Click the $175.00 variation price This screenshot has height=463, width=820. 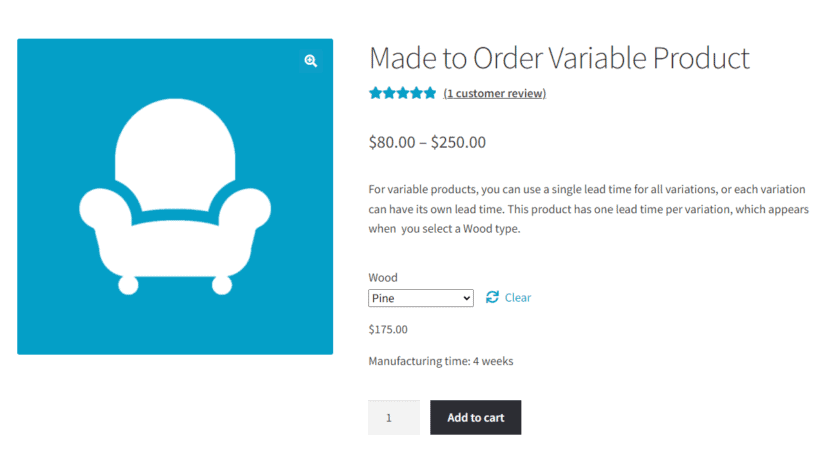(388, 329)
